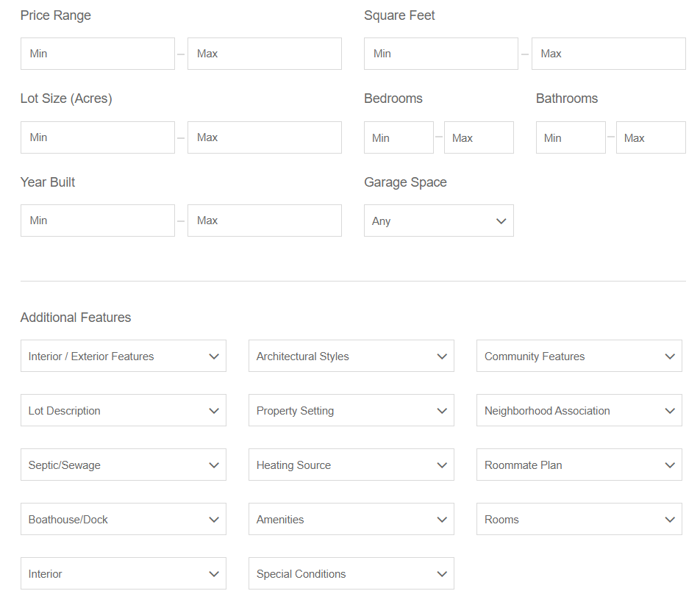The height and width of the screenshot is (602, 700).
Task: Open the Boathouse/Dock dropdown
Action: (x=124, y=519)
